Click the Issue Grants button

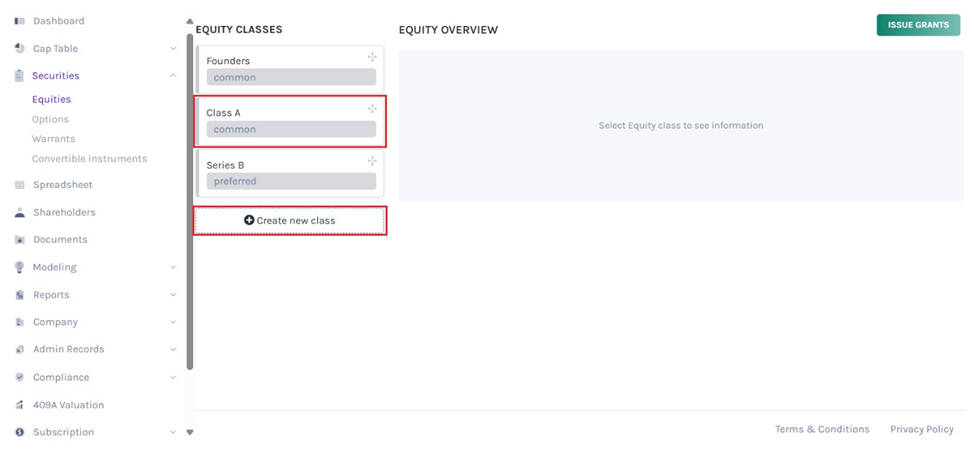point(918,25)
